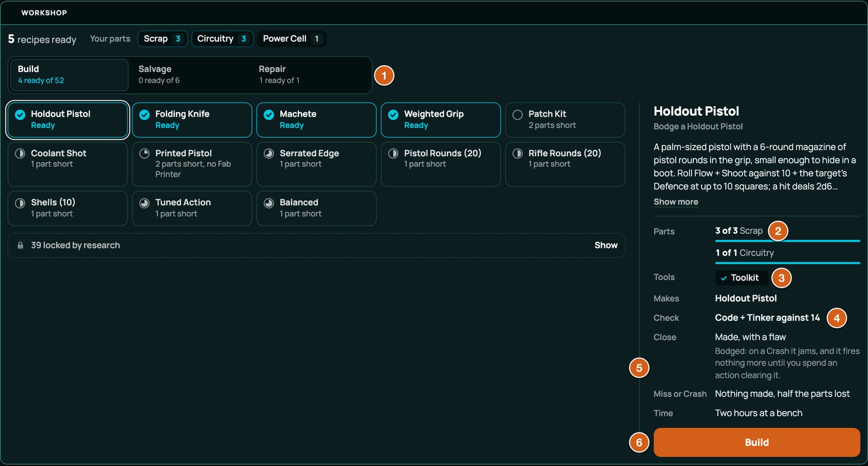Click the 'Two hours at a bench' text
868x466 pixels.
click(x=758, y=413)
